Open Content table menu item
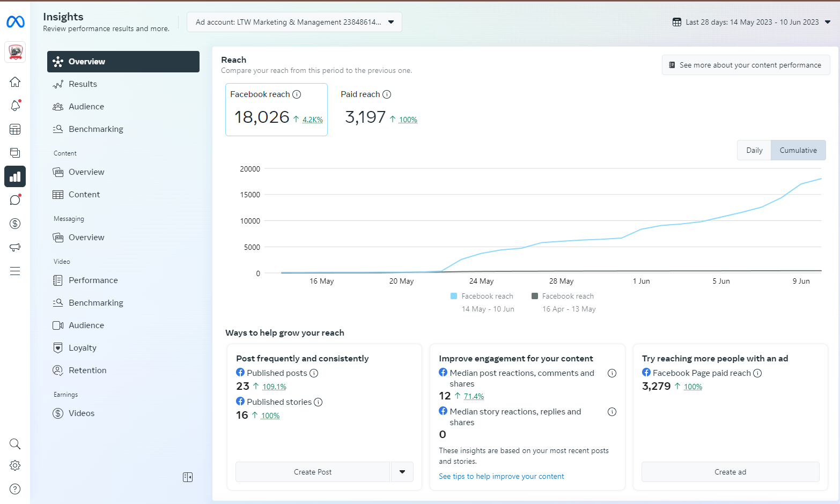The height and width of the screenshot is (504, 840). 123,195
